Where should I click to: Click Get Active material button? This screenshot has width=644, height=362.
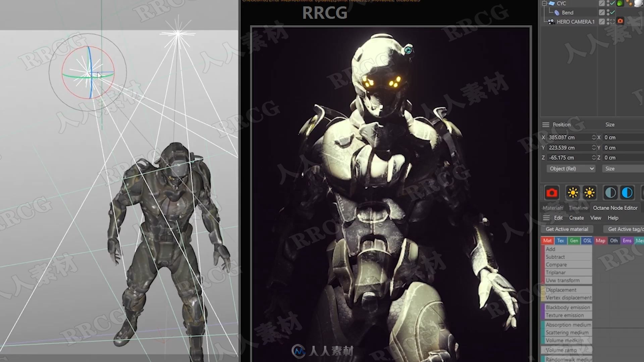coord(567,229)
